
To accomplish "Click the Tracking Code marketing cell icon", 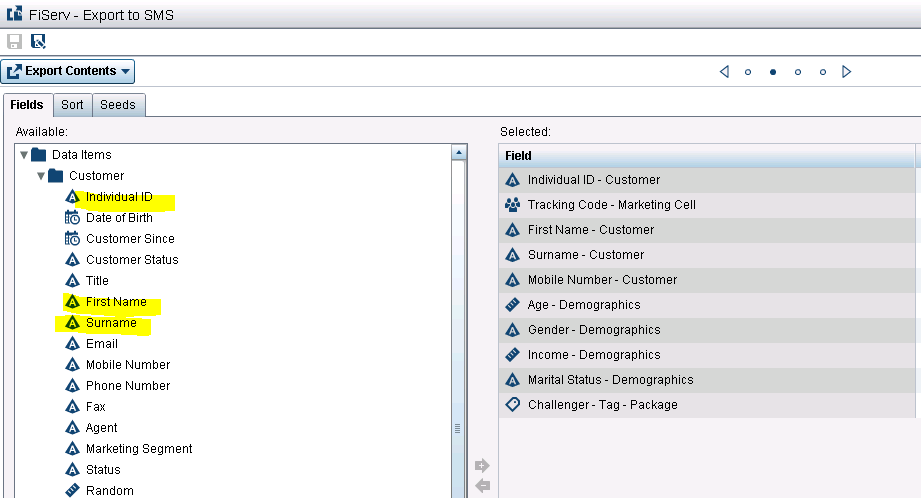I will 512,205.
